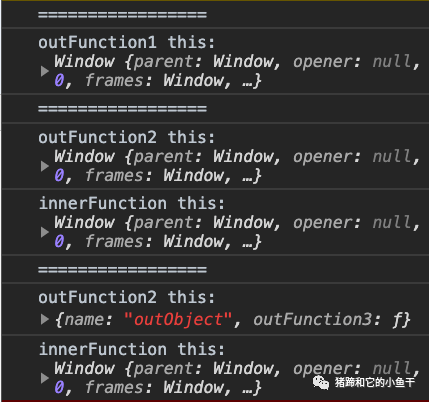Click "frames: Window" in outFunction1 output
429x402 pixels.
click(x=154, y=81)
